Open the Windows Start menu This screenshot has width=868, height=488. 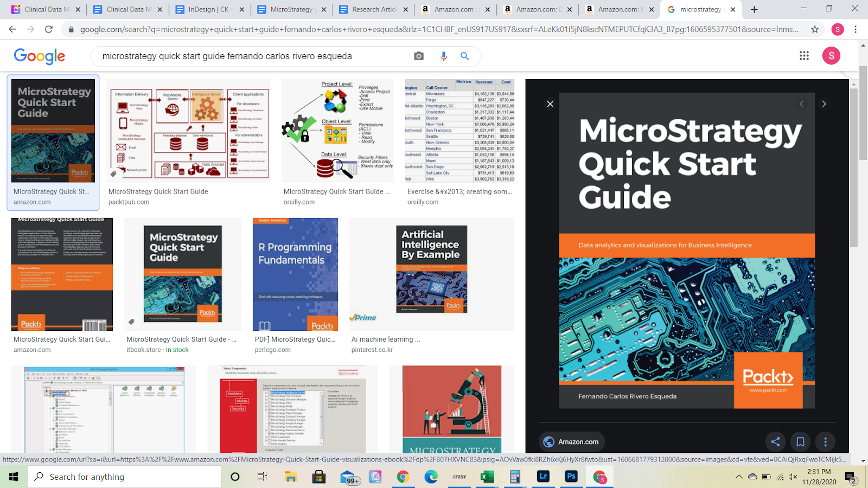pos(14,477)
